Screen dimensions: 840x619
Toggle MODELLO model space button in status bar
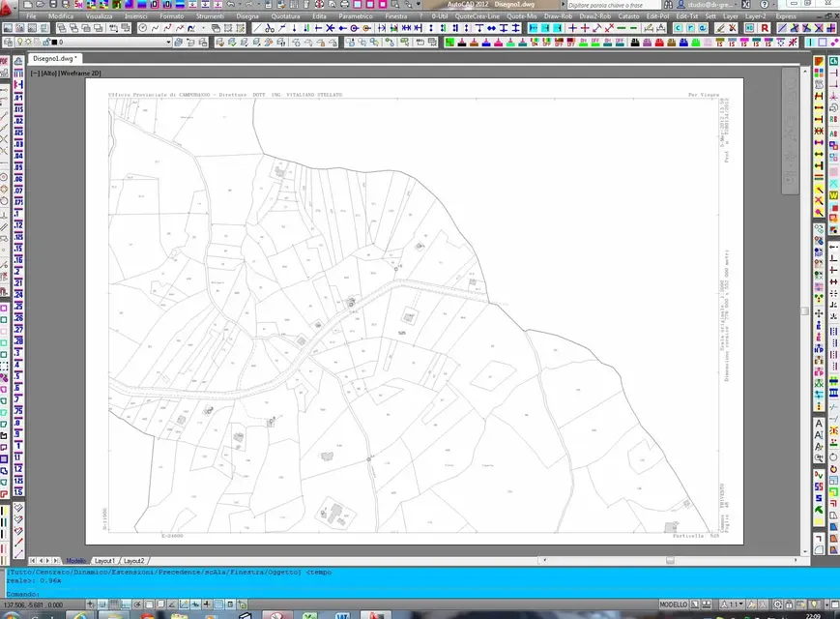(674, 604)
